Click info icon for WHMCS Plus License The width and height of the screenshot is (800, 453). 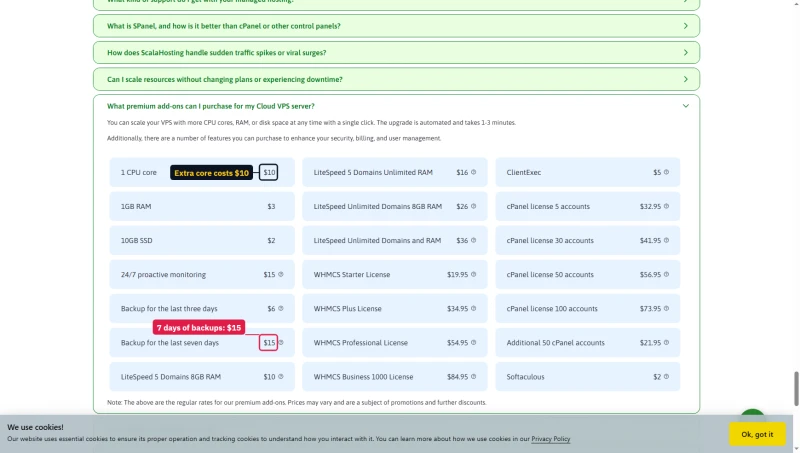tap(473, 309)
